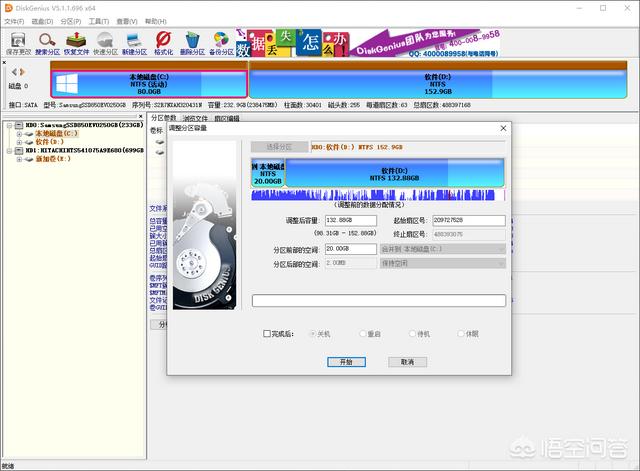This screenshot has width=640, height=471.
Task: Click the 取消 (Cancel) button
Action: point(407,361)
